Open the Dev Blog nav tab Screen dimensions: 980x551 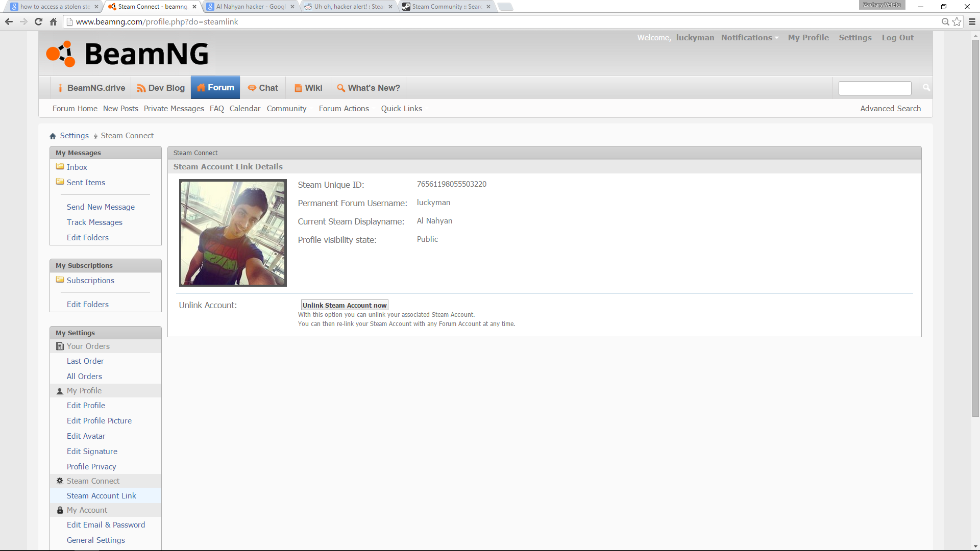161,88
